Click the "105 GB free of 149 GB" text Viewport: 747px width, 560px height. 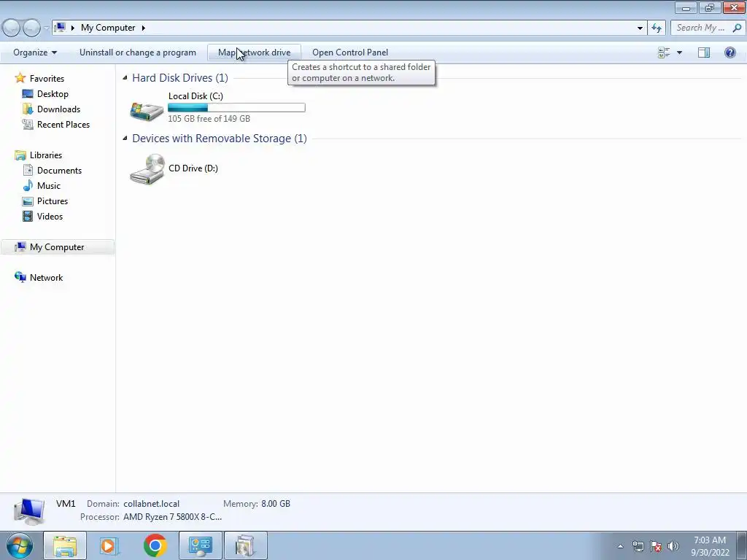coord(209,119)
